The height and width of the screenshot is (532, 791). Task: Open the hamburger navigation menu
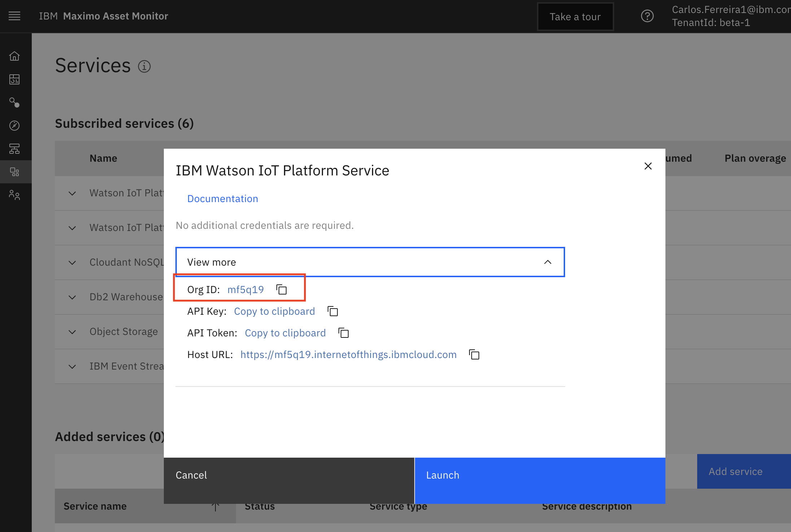click(14, 16)
